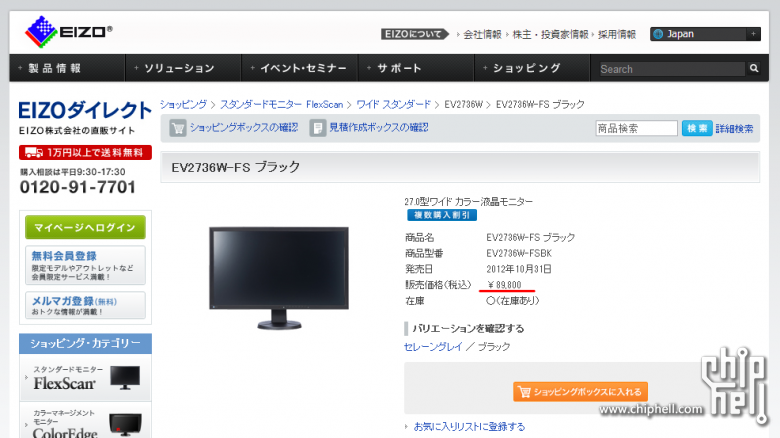
Task: Focus the Search input field
Action: pyautogui.click(x=671, y=69)
